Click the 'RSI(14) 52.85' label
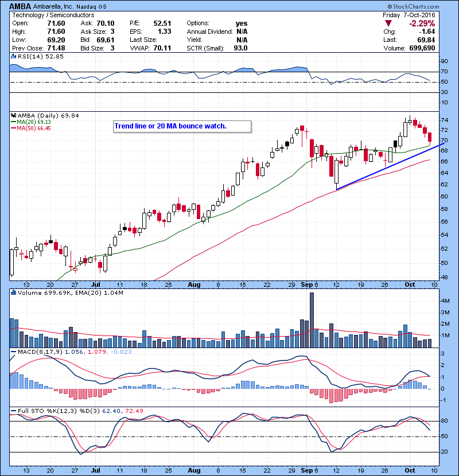459x476 pixels. [x=41, y=56]
